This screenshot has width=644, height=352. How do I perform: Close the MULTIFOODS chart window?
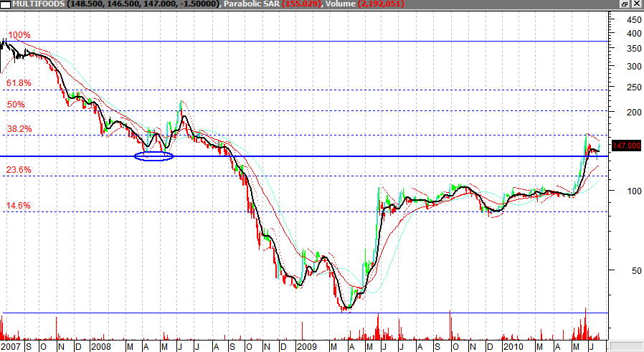[x=638, y=4]
